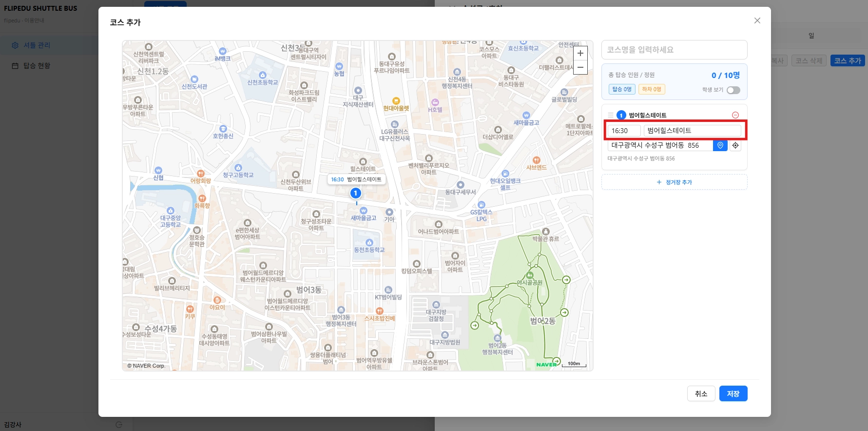The image size is (868, 431).
Task: Click the stop drag-handle icon beside badge 1
Action: tap(610, 115)
